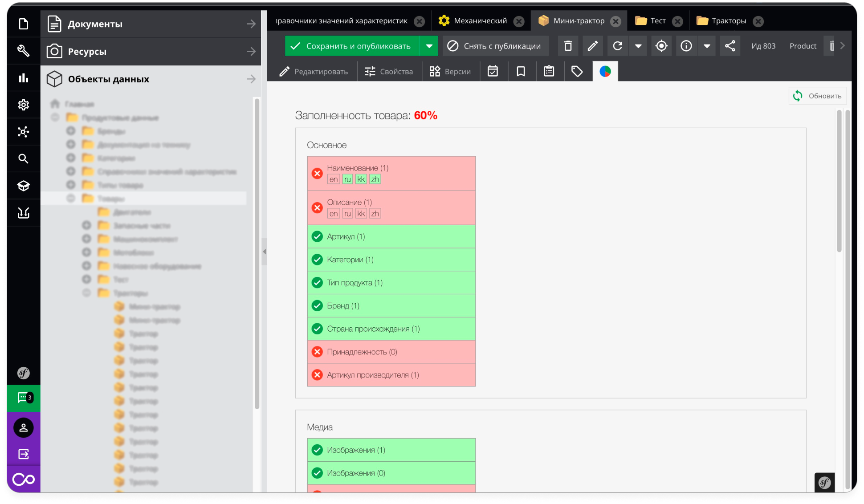This screenshot has width=864, height=504.
Task: Open the Версии tab
Action: click(x=450, y=71)
